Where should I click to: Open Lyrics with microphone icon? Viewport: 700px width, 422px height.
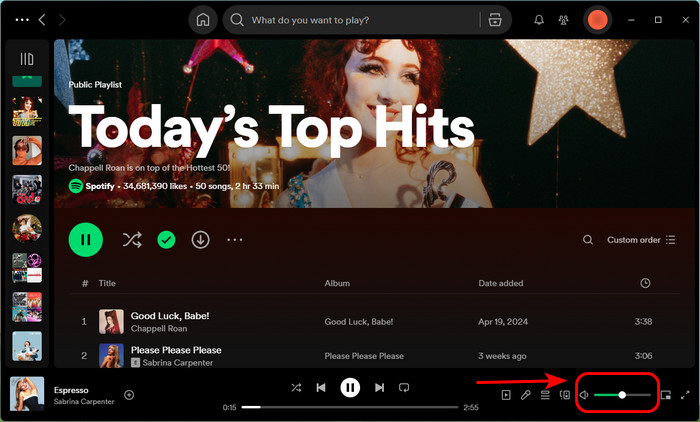click(x=525, y=395)
